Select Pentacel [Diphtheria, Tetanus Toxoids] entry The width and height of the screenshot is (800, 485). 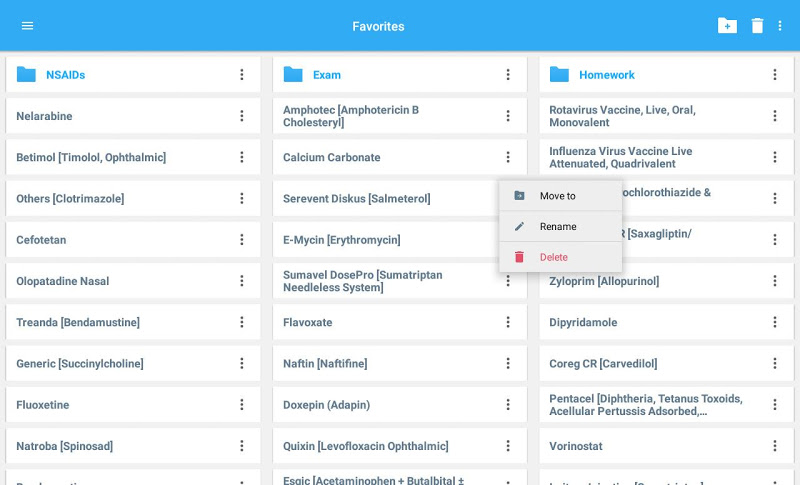point(666,405)
